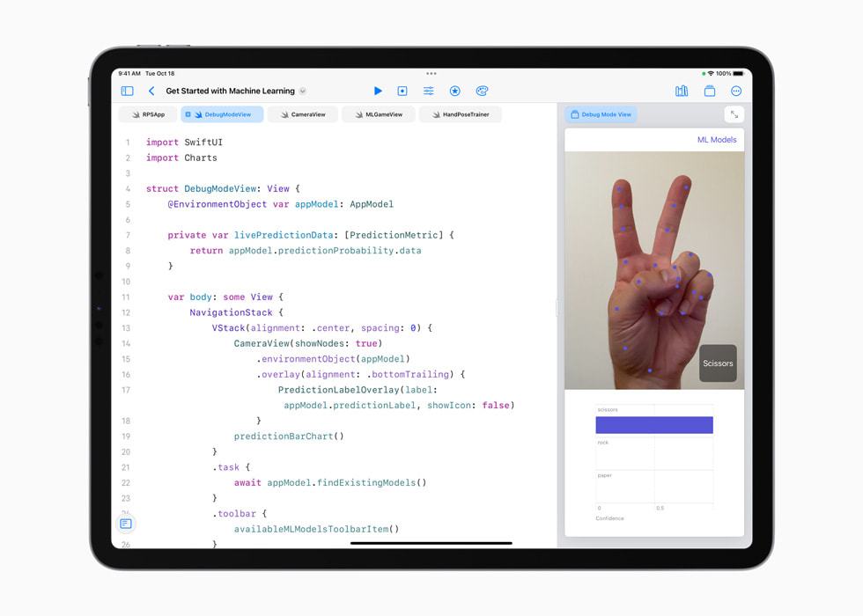Navigate back with the chevron arrow
This screenshot has height=616, width=863.
(x=151, y=91)
